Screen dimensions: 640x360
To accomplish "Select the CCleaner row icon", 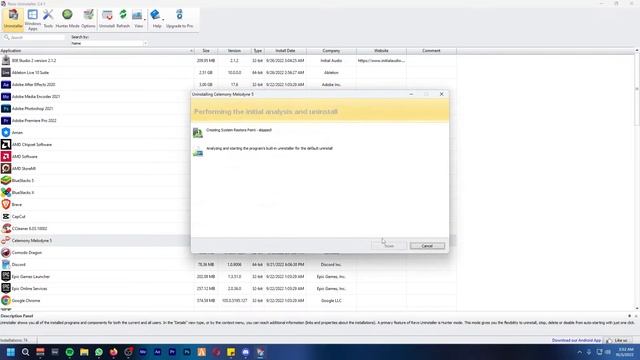I will click(6, 229).
